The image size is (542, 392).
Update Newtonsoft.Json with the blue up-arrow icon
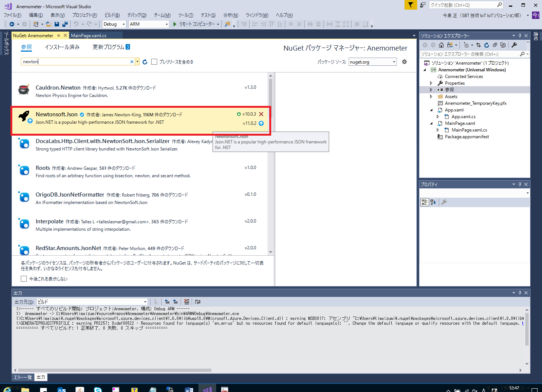point(261,123)
